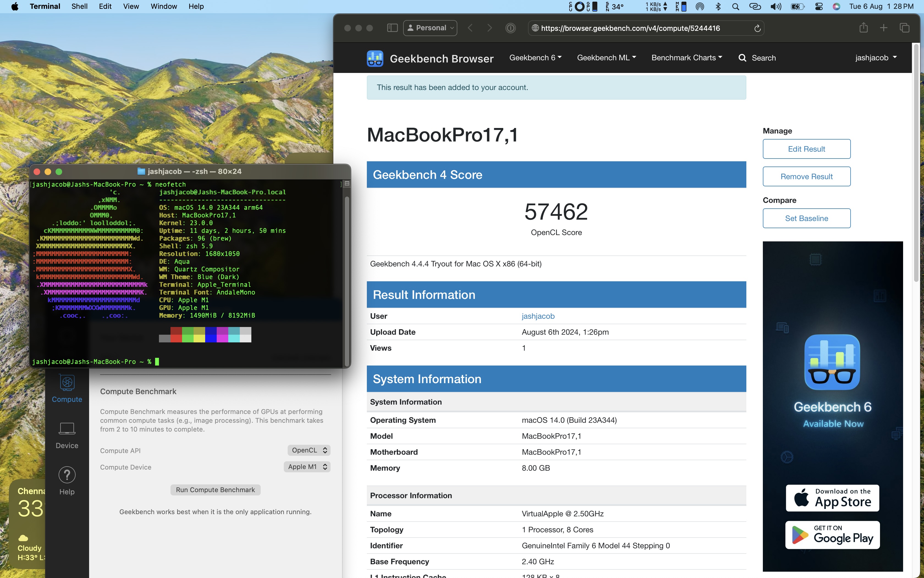Click the Terminal prompt line at bottom
The height and width of the screenshot is (578, 924).
(x=95, y=362)
